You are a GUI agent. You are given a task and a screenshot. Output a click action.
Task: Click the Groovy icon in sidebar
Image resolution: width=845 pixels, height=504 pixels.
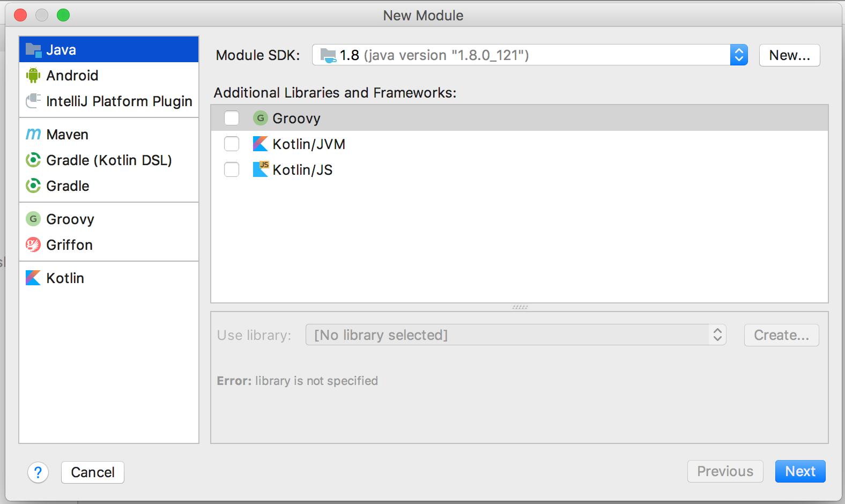coord(33,219)
